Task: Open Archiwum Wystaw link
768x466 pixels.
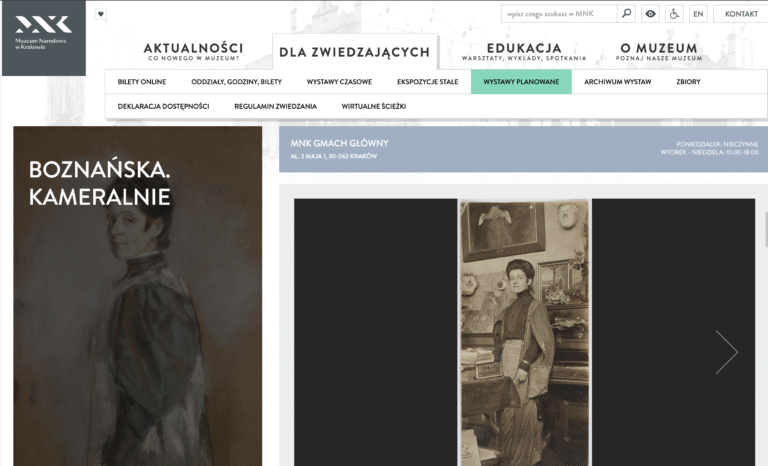Action: (x=617, y=82)
